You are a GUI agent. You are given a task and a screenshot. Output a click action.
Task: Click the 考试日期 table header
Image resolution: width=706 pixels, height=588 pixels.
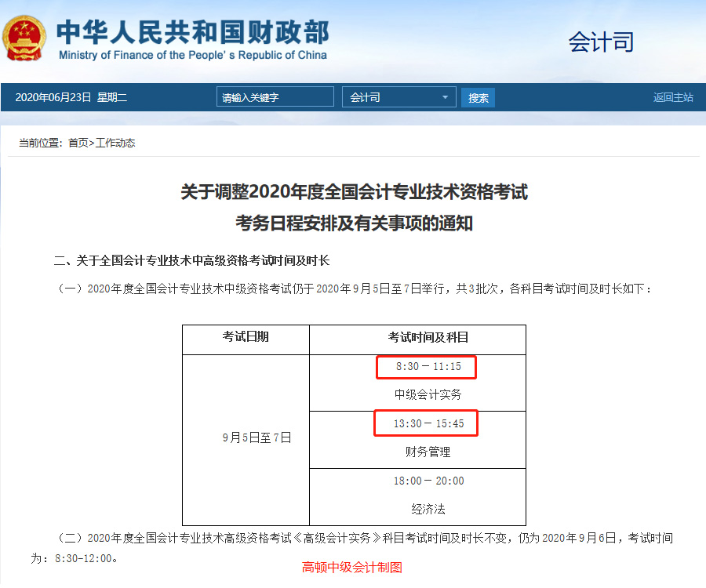[246, 336]
